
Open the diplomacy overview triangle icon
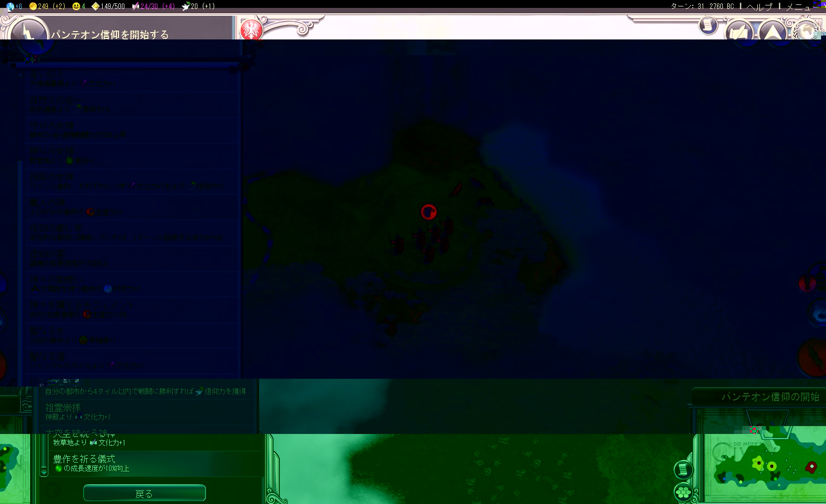[x=772, y=31]
